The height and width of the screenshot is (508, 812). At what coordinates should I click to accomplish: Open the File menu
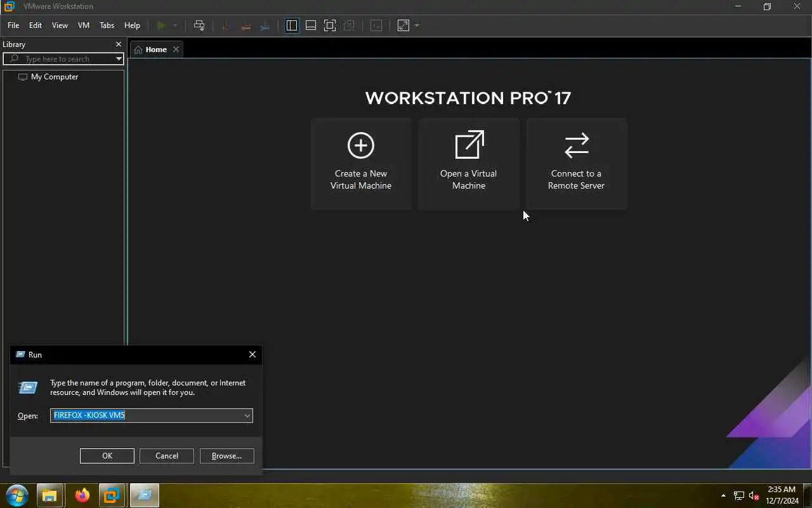[13, 25]
